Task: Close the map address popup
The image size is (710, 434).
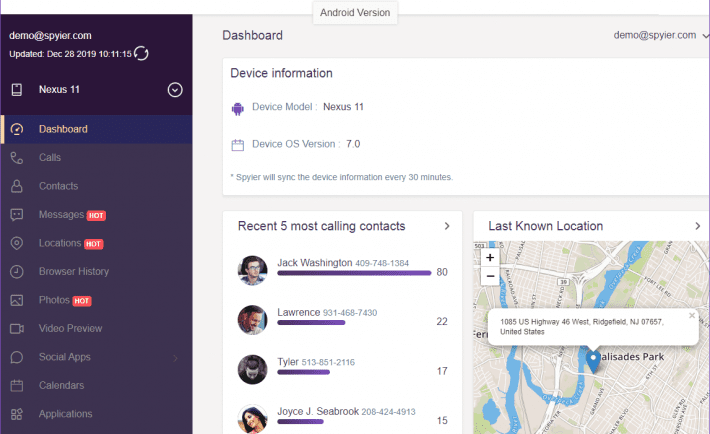Action: point(692,316)
